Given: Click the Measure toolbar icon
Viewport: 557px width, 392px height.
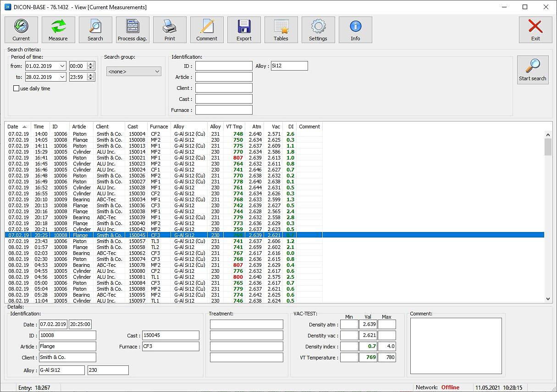Looking at the screenshot, I should point(58,30).
